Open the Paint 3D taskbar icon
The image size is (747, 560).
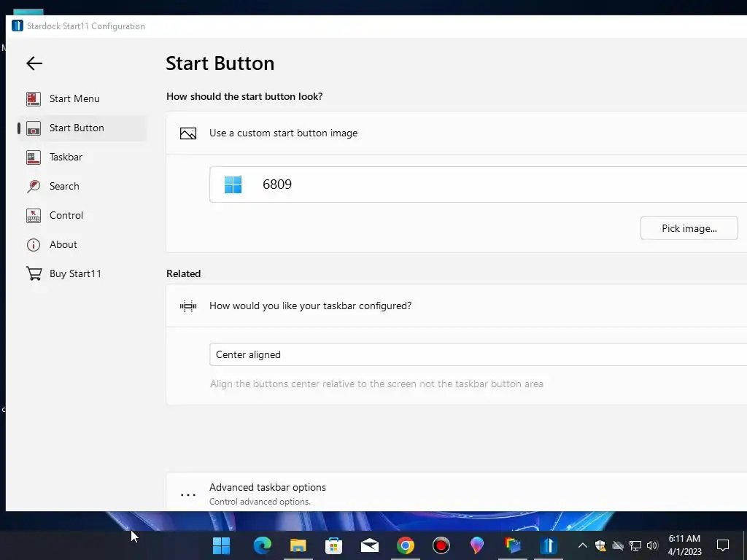click(477, 545)
